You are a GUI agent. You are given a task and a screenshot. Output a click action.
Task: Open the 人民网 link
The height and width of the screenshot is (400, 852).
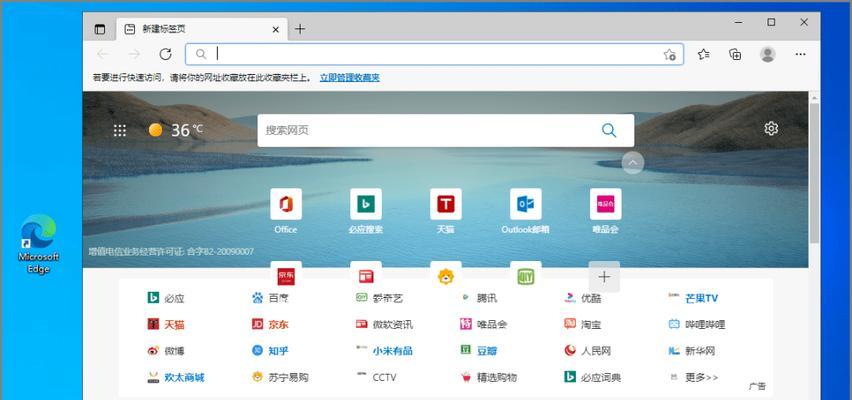pyautogui.click(x=587, y=351)
